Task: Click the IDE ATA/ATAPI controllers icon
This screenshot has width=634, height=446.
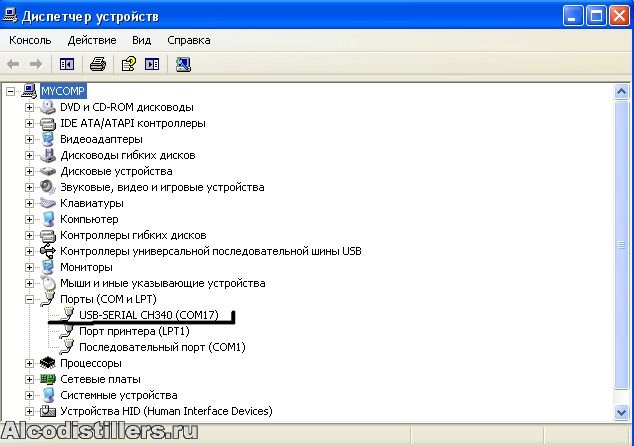Action: tap(48, 123)
